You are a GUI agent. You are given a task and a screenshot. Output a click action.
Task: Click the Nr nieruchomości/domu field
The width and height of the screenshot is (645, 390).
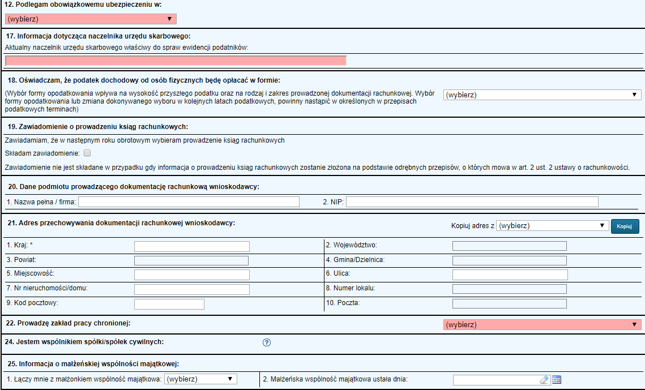tap(192, 289)
